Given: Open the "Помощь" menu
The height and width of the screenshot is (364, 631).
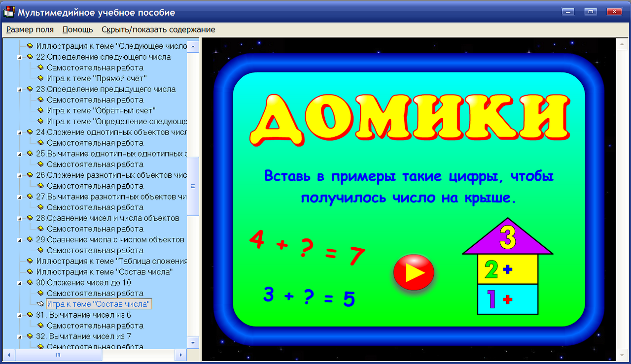Looking at the screenshot, I should tap(77, 30).
